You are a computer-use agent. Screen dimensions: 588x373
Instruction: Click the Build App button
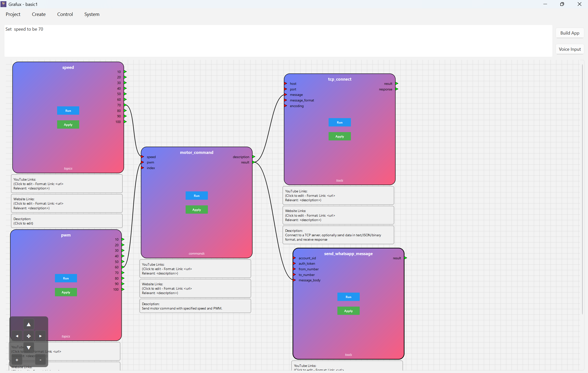click(569, 33)
